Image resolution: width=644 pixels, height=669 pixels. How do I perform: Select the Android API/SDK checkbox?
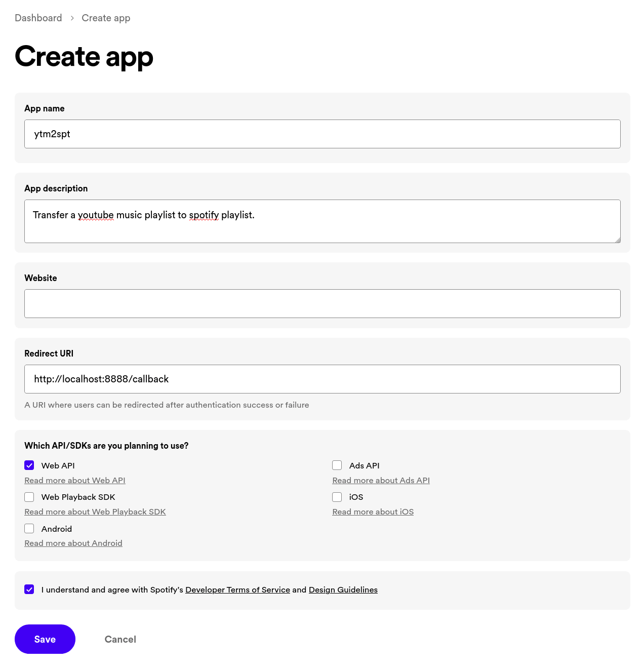[x=29, y=528]
